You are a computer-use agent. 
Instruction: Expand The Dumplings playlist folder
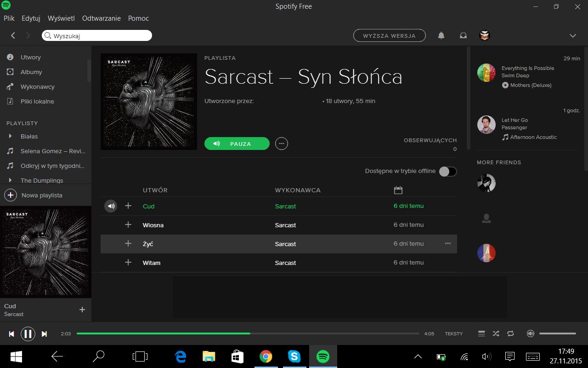coord(10,180)
